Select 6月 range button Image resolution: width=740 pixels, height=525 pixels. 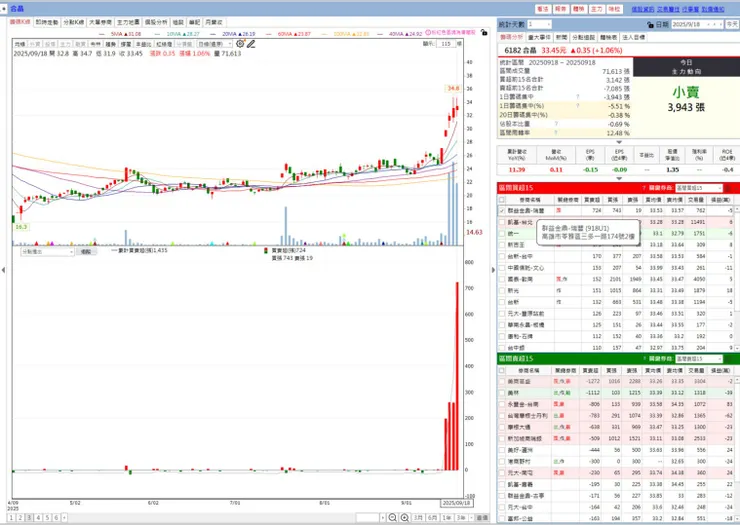click(x=432, y=518)
